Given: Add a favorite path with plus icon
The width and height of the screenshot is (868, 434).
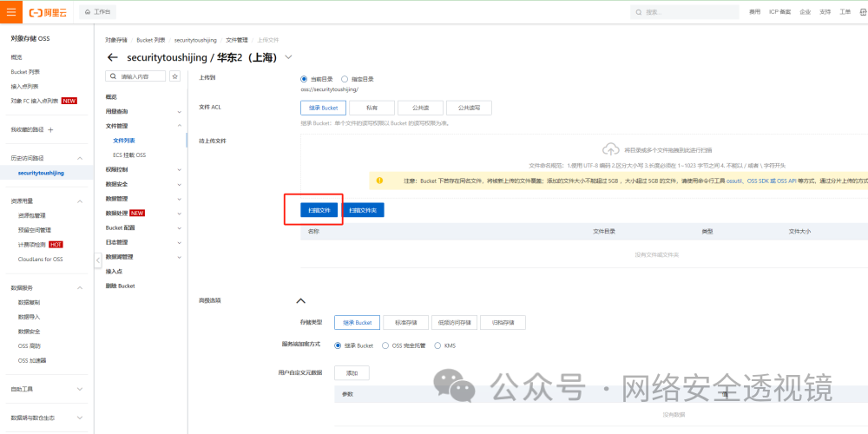Looking at the screenshot, I should 51,129.
